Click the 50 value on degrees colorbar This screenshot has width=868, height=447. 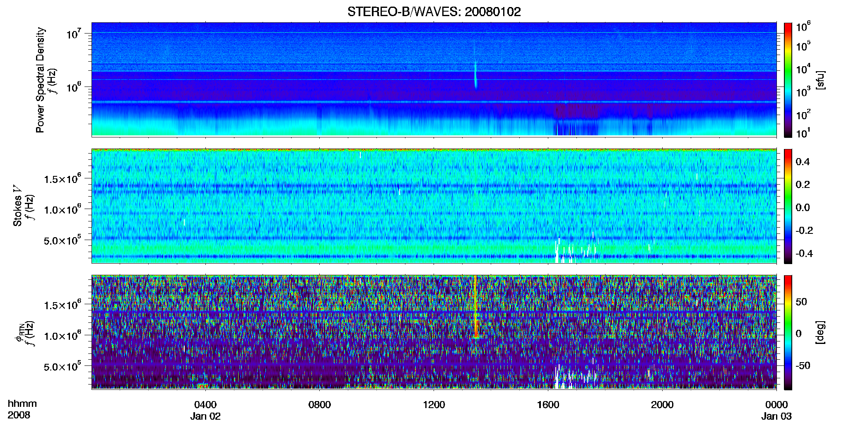coord(801,302)
